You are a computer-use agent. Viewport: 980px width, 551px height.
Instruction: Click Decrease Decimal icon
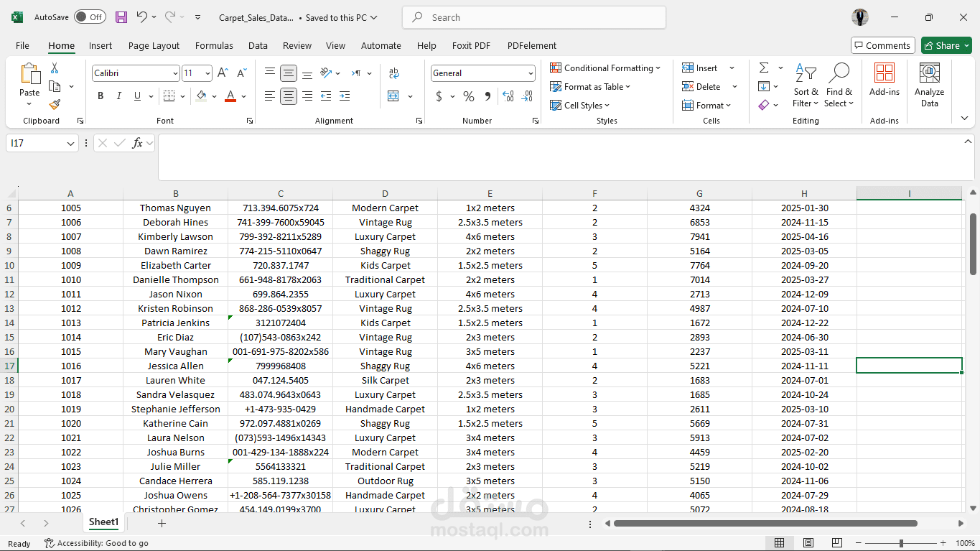(x=527, y=96)
